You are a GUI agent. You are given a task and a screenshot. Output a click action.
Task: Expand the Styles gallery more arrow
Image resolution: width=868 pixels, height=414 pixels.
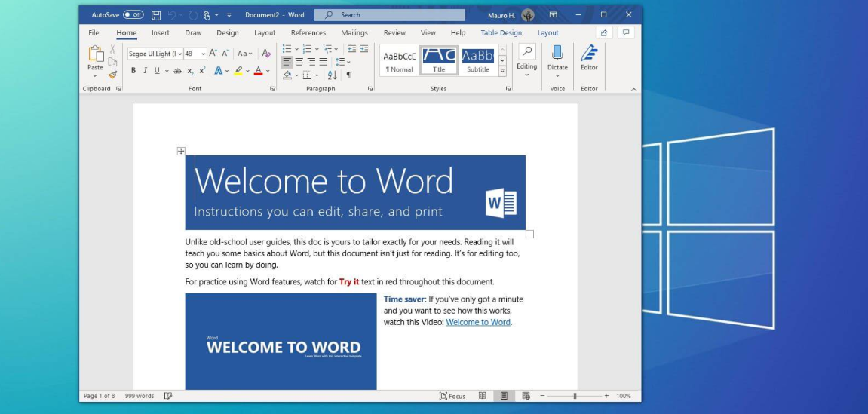(502, 71)
